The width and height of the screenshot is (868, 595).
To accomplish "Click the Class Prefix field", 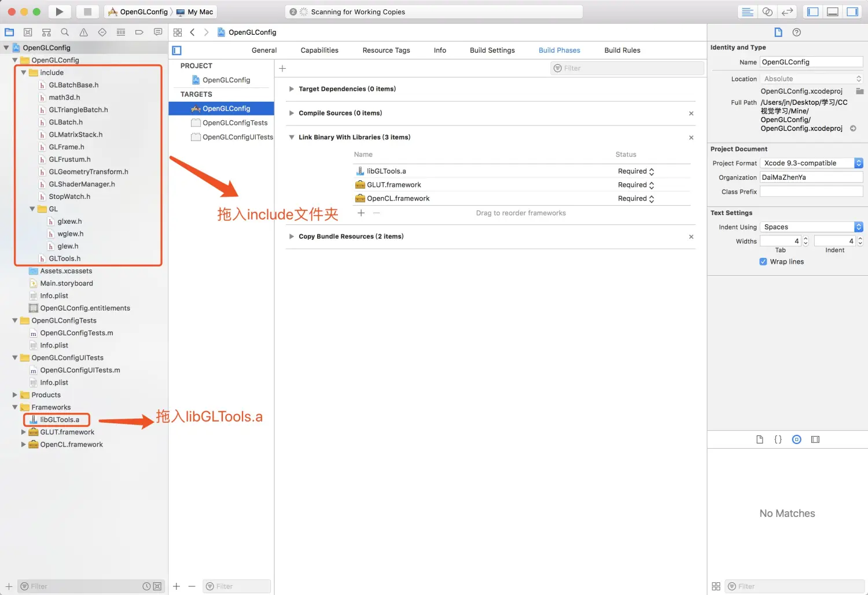I will [811, 191].
